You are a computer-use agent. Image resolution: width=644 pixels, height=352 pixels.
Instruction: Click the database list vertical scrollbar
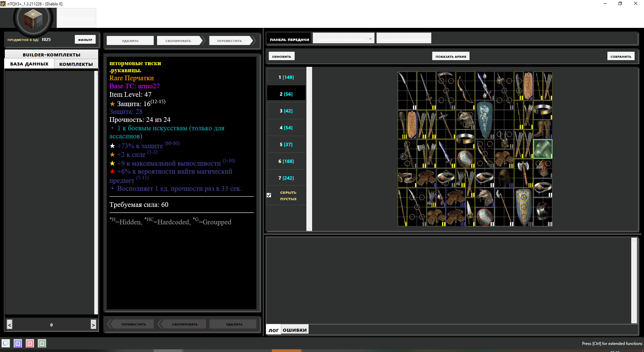[x=96, y=192]
